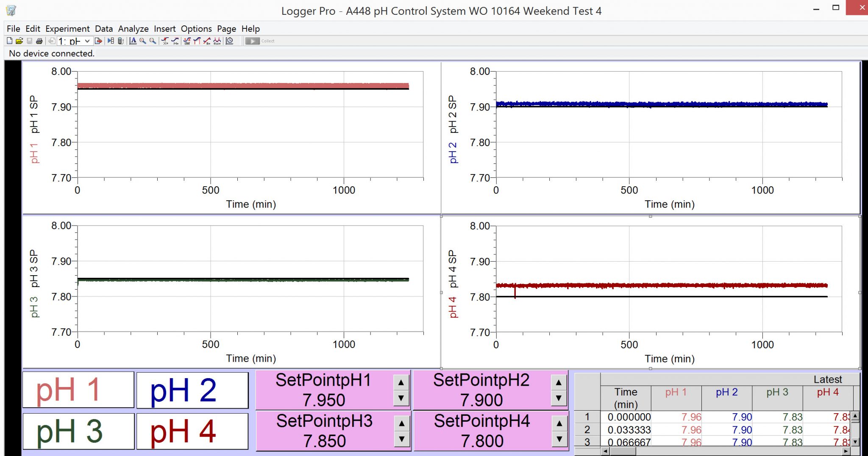Click the Statistics STAT icon

tap(187, 41)
